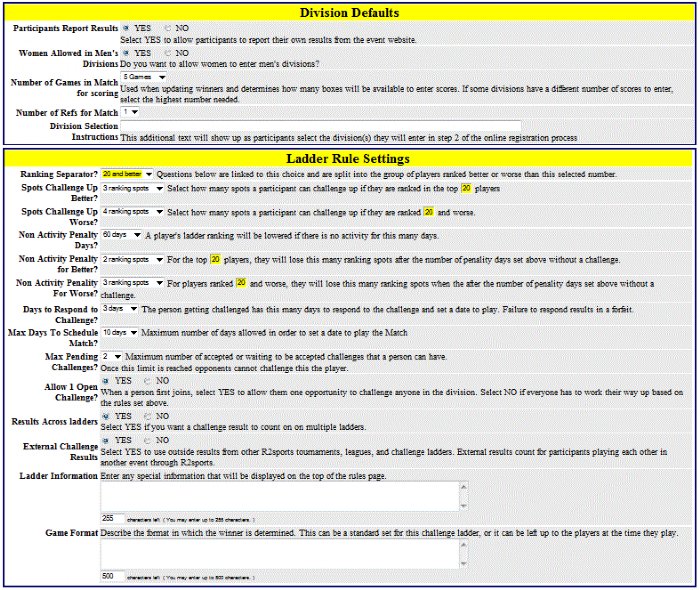Select NO for Participants Report Results
Screen dimensions: 700x590
point(167,29)
